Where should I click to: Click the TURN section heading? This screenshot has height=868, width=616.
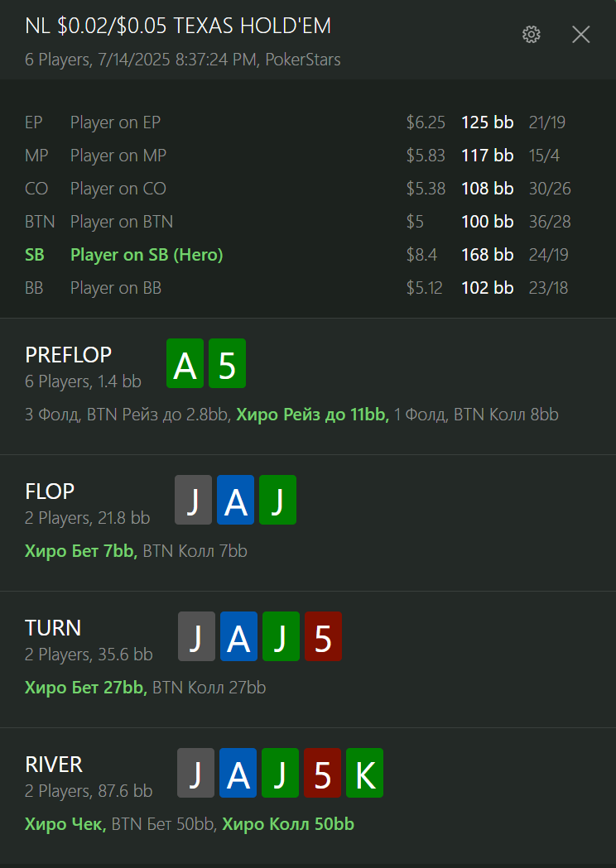click(x=53, y=628)
